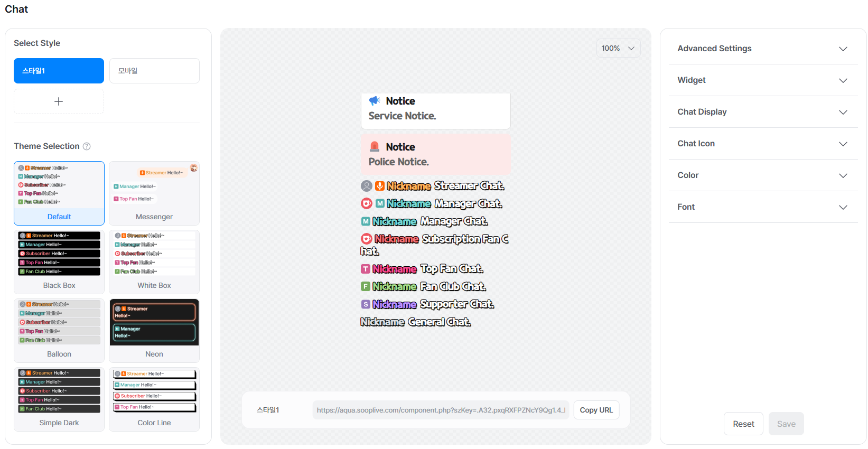Image resolution: width=868 pixels, height=449 pixels.
Task: Switch to the 모바일 style tab
Action: click(154, 71)
